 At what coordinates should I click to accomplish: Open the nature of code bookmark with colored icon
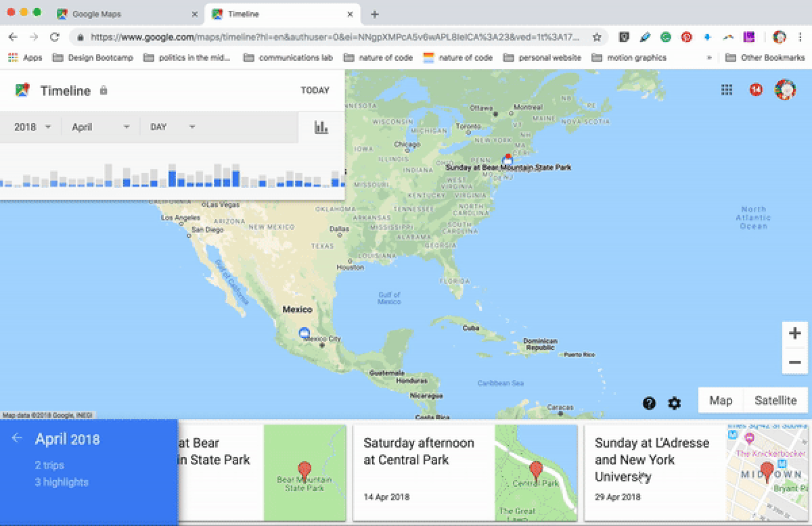[x=458, y=57]
